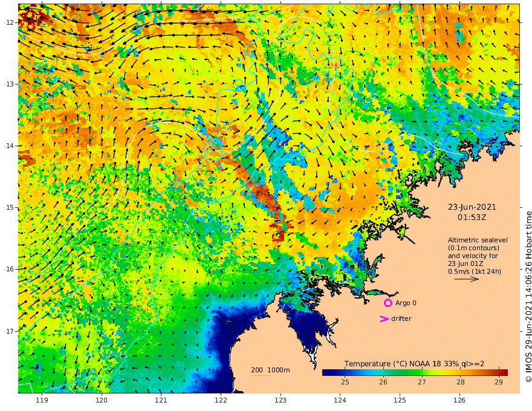Click the '(0.1m contours)' caption line
The width and height of the screenshot is (532, 411).
click(x=473, y=248)
